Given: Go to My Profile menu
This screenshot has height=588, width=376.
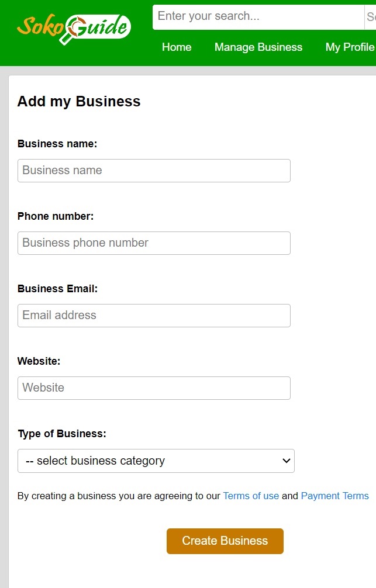Looking at the screenshot, I should pyautogui.click(x=350, y=47).
